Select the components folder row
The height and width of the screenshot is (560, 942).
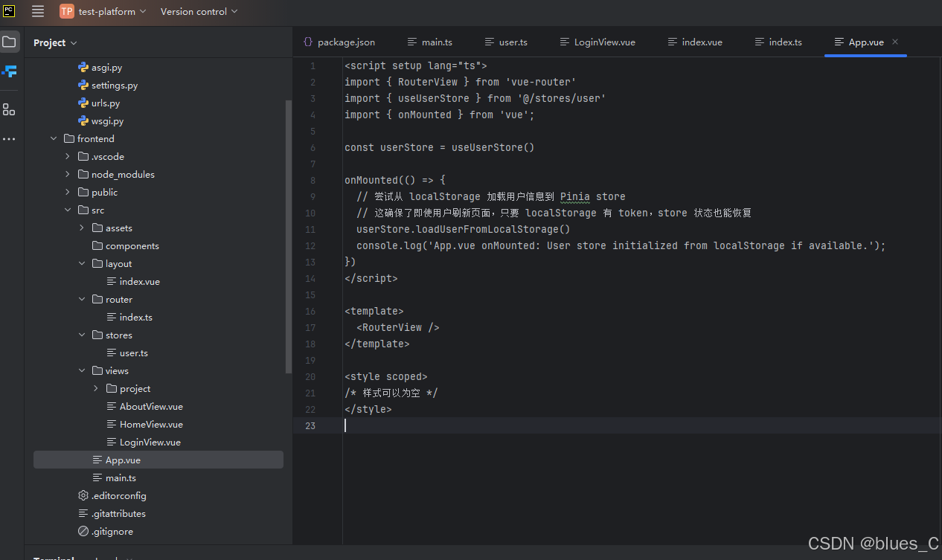coord(158,246)
